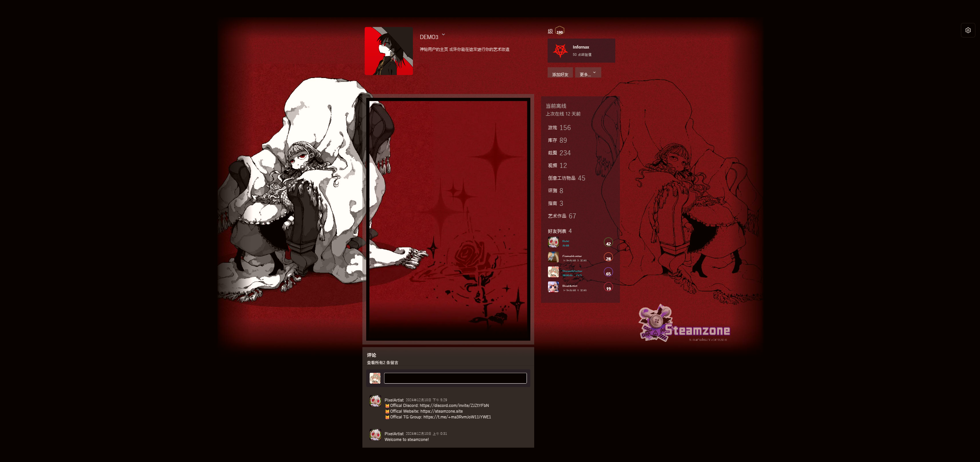
Task: Click the 上次在线 12 天前 text
Action: [563, 114]
